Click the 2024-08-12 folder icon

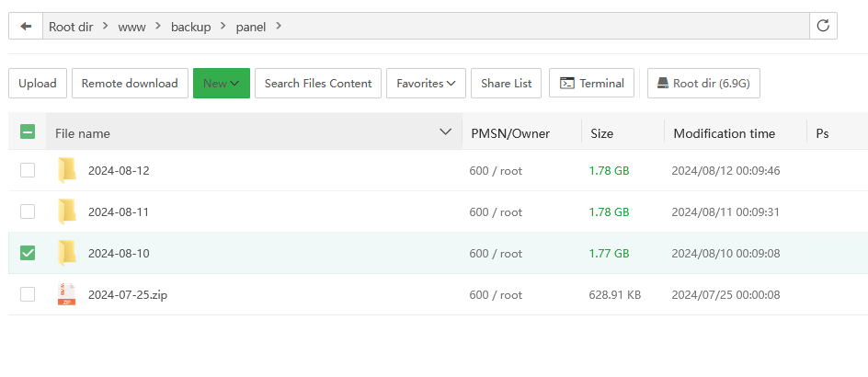[x=66, y=170]
